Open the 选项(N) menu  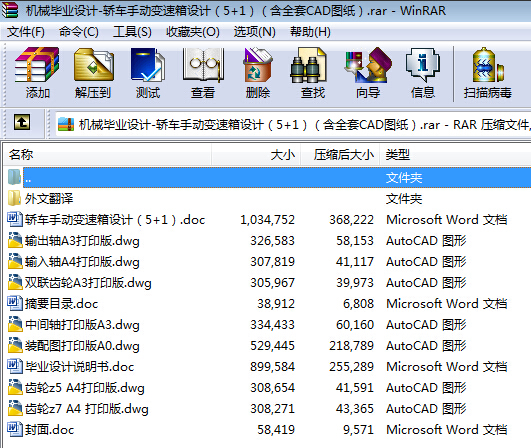pyautogui.click(x=255, y=32)
